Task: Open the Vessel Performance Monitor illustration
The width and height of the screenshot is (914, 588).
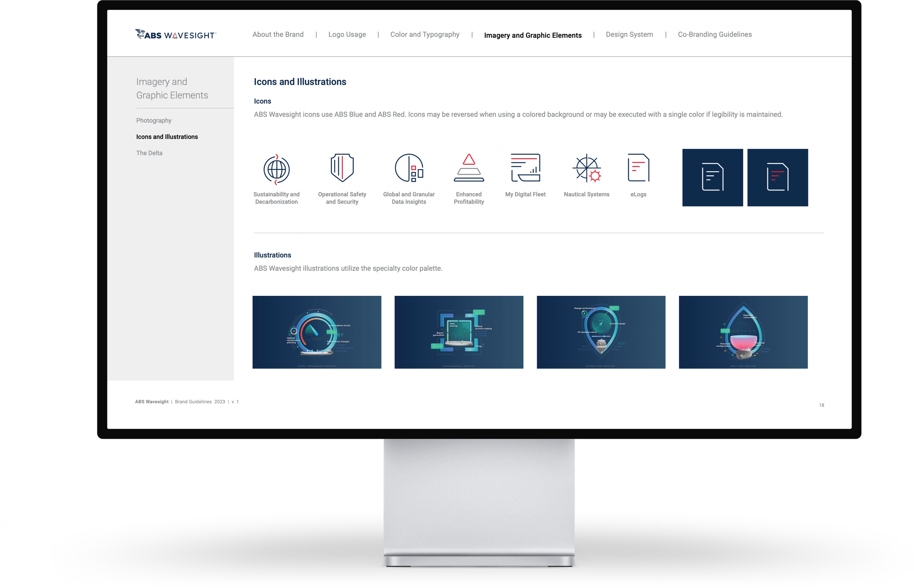Action: 317,332
